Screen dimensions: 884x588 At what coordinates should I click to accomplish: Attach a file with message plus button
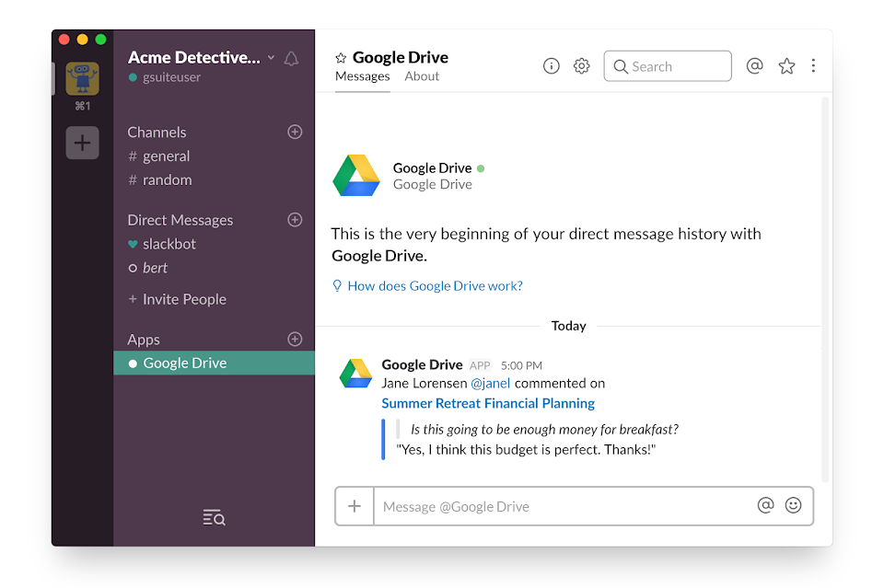point(355,506)
